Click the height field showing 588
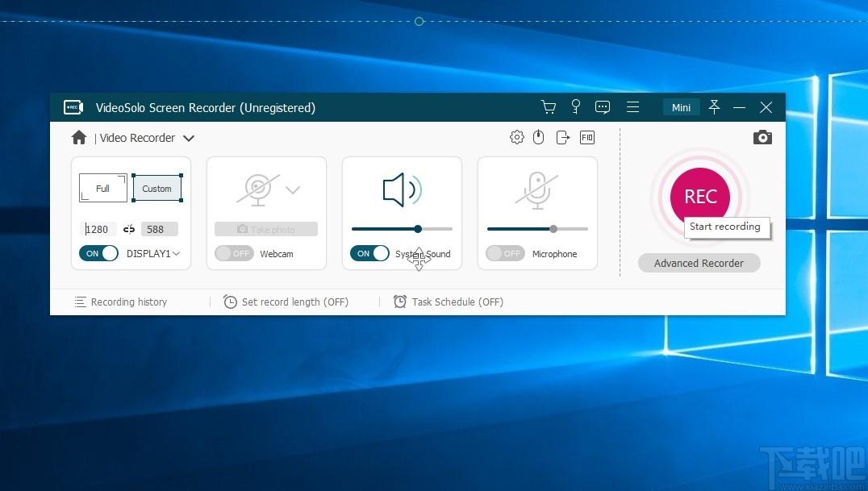Viewport: 868px width, 491px height. click(160, 229)
